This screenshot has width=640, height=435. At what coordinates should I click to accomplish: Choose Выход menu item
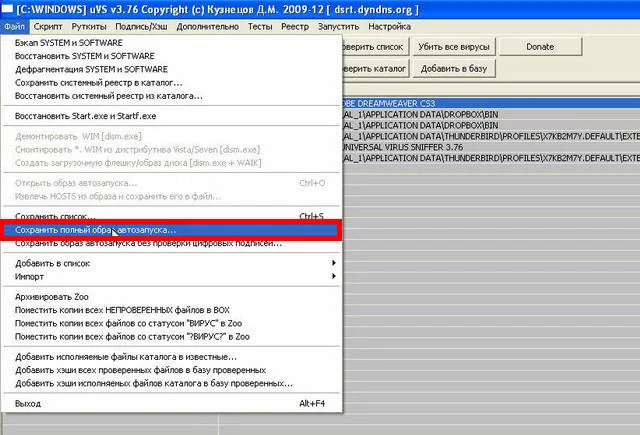click(x=171, y=404)
